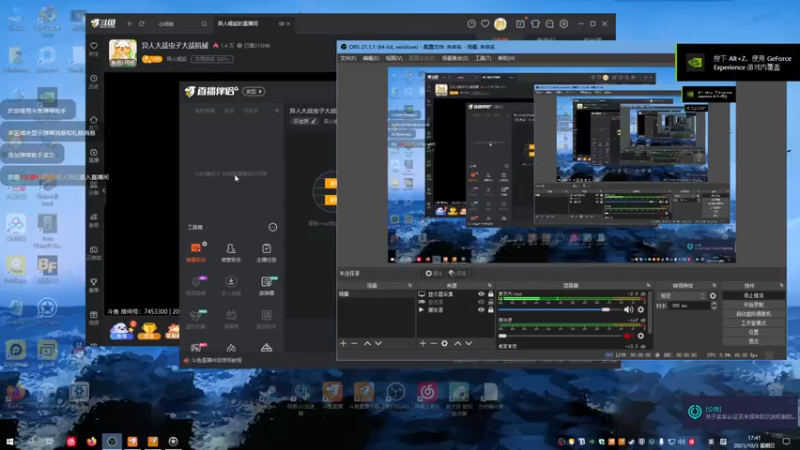Viewport: 800px width, 450px height.
Task: Mute the 麦克风/Aux speaker icon
Action: 629,309
